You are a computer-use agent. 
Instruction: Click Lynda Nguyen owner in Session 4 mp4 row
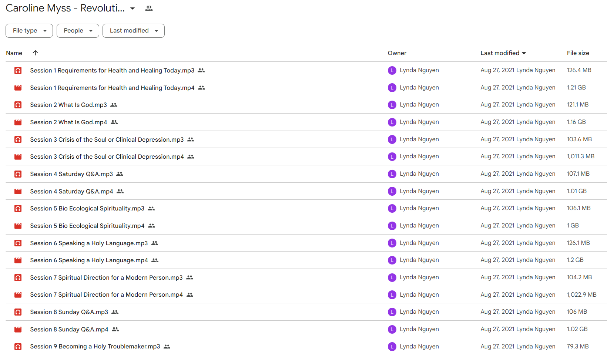419,191
